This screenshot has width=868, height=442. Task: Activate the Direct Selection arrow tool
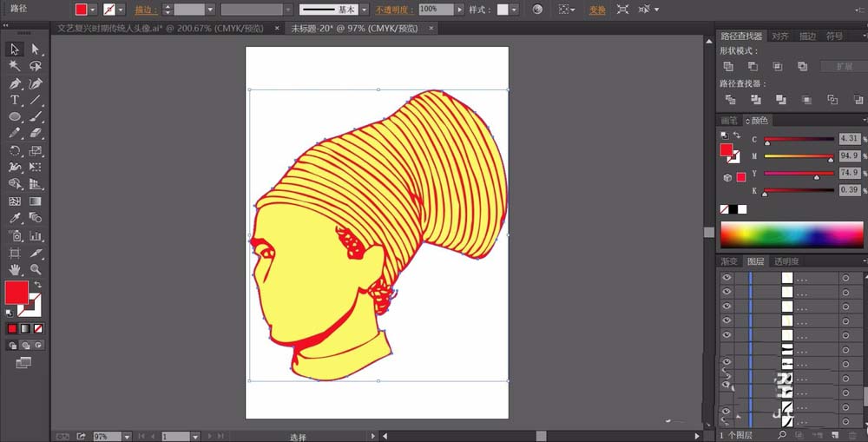(36, 49)
